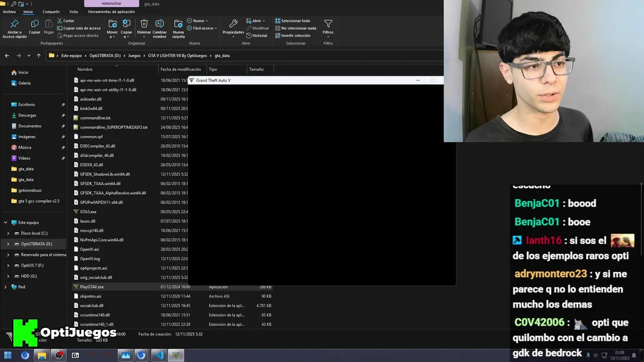The width and height of the screenshot is (644, 362).
Task: Rename file via Cambiar nombre
Action: 159,29
